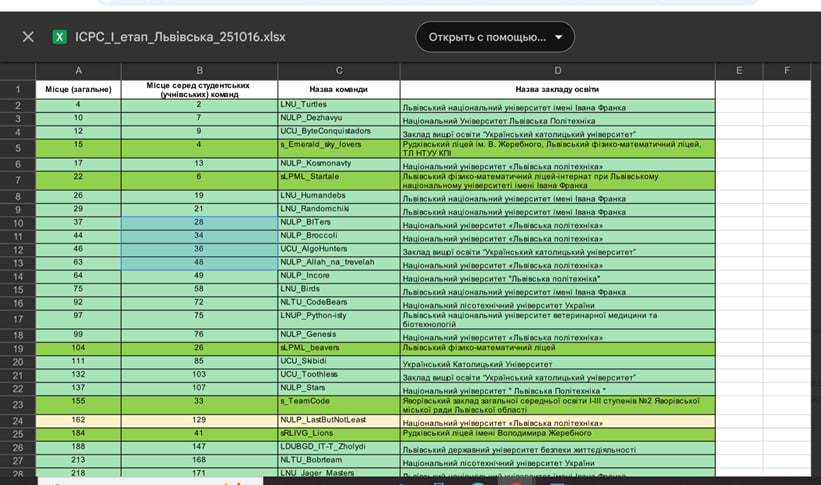Click the 'Місце (загальне)' header cell
Viewport: 821px width, 485px height.
[78, 89]
